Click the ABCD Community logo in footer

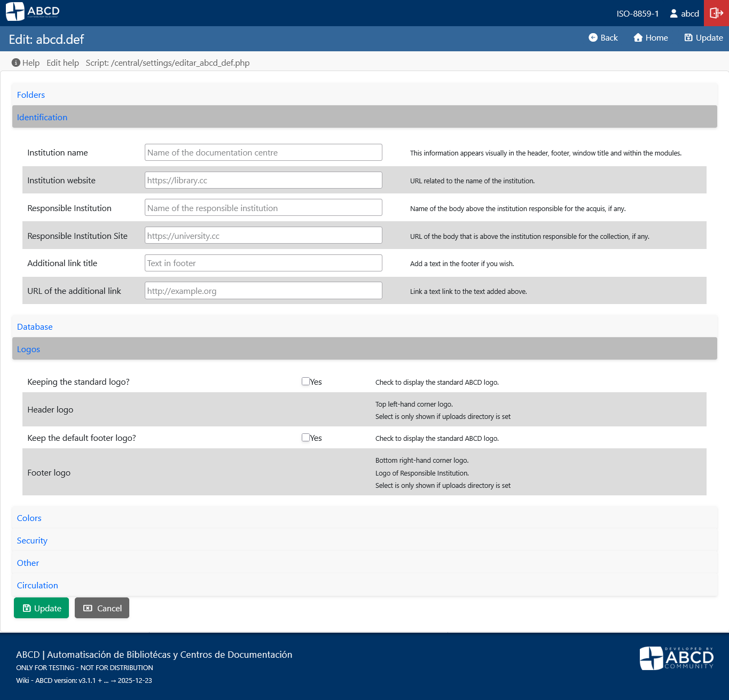pos(676,658)
